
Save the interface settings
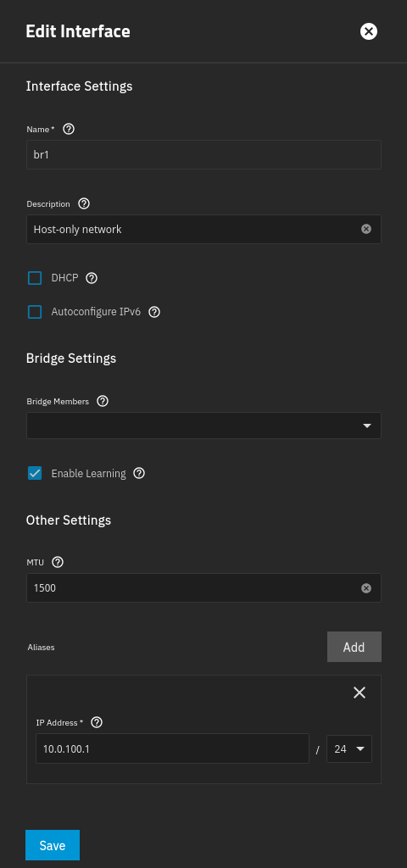[53, 845]
